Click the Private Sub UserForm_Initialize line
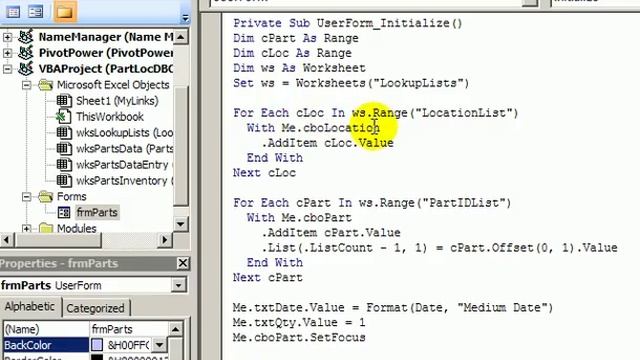 pyautogui.click(x=347, y=23)
